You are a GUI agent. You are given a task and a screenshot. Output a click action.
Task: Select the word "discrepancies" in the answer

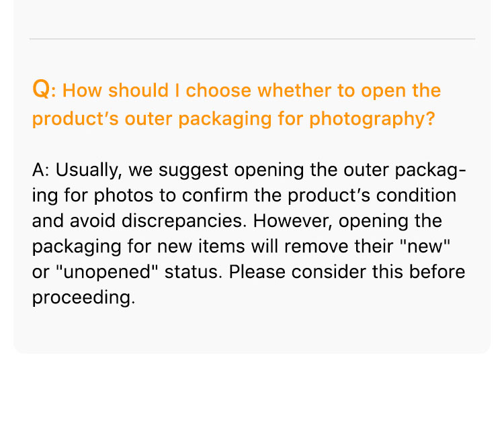point(183,221)
